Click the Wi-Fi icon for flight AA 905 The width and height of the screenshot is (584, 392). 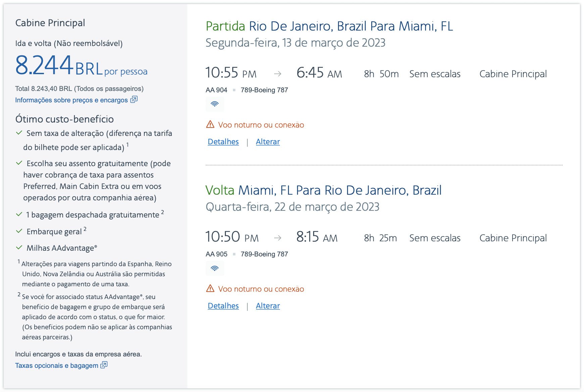coord(214,268)
